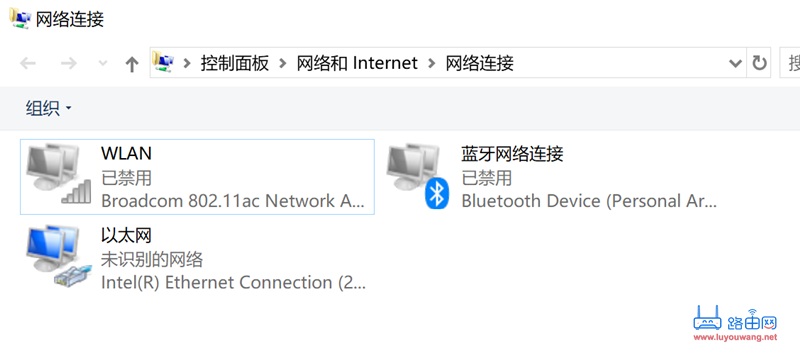Open recent locations dropdown arrow
Image resolution: width=800 pixels, height=362 pixels.
pyautogui.click(x=103, y=63)
